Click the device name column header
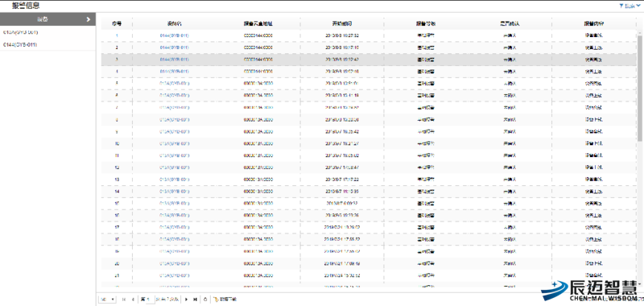 pyautogui.click(x=175, y=23)
